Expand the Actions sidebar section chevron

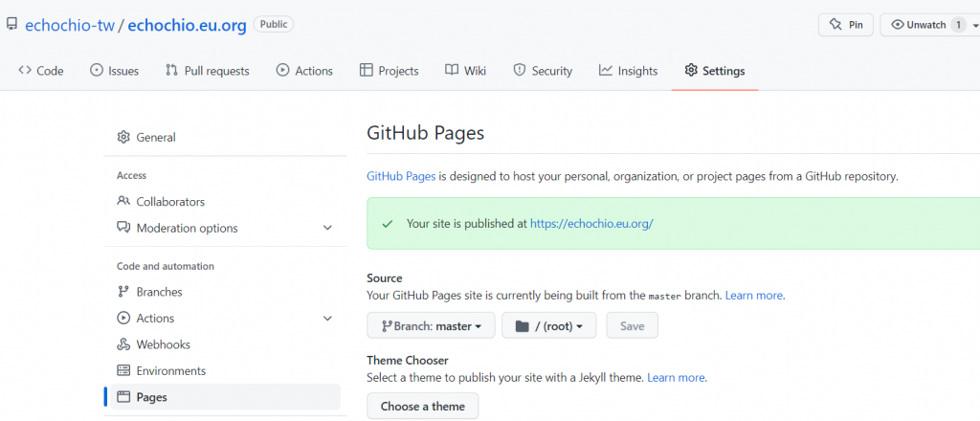(327, 319)
